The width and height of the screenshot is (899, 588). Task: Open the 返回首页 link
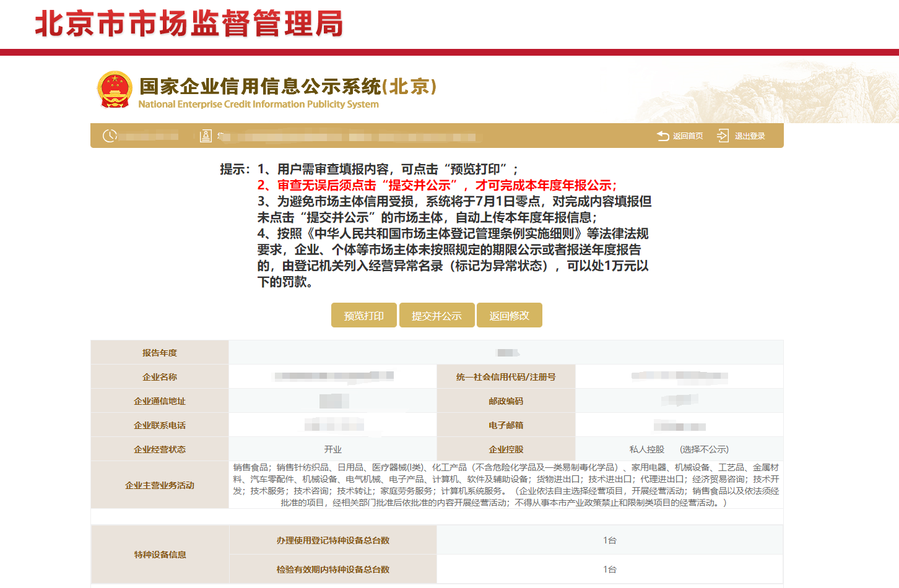688,136
